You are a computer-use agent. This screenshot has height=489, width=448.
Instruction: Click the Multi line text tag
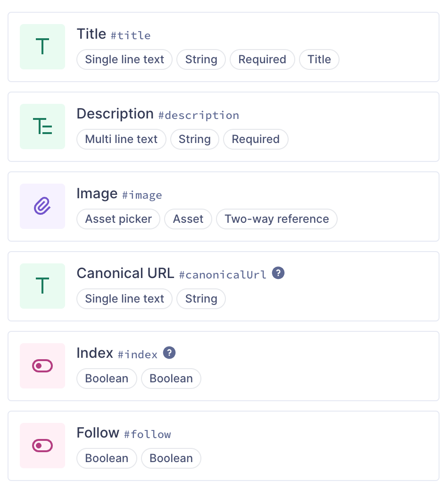click(121, 139)
